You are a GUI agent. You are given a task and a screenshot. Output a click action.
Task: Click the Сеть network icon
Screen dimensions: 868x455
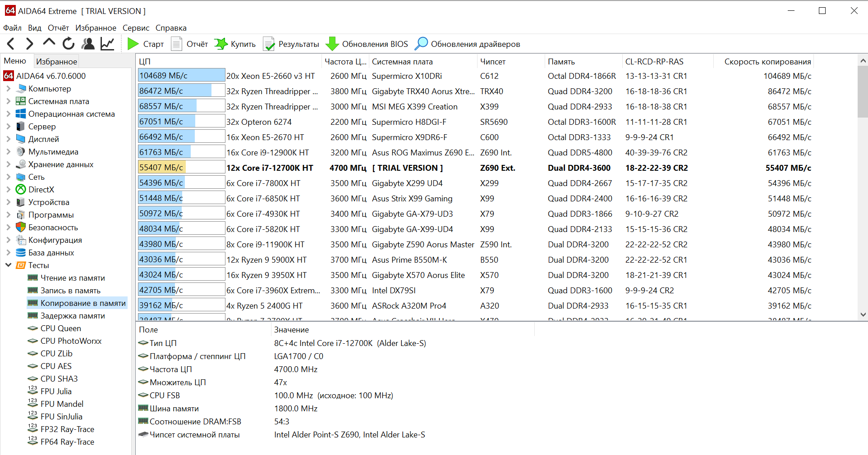point(21,177)
